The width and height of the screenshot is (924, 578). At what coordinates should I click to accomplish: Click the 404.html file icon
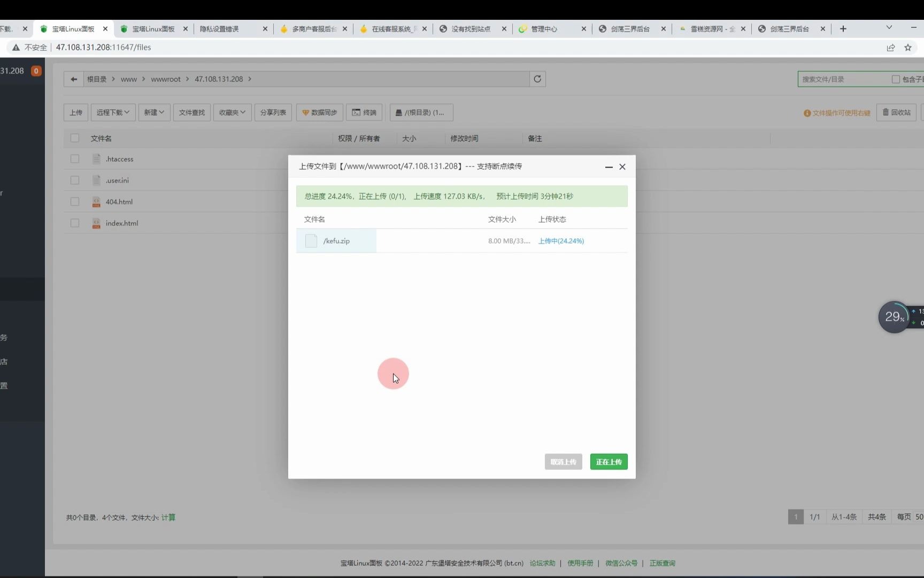coord(96,202)
